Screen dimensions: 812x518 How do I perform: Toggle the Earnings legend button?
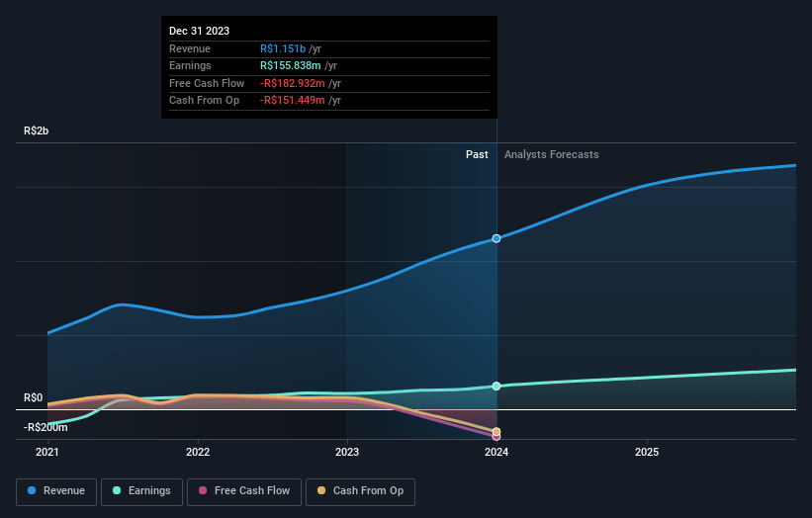point(141,491)
